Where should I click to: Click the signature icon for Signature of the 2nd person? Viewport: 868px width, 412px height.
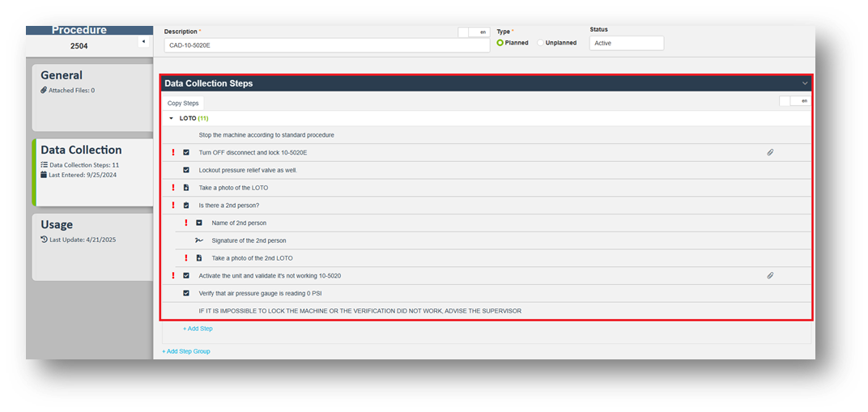pyautogui.click(x=199, y=240)
